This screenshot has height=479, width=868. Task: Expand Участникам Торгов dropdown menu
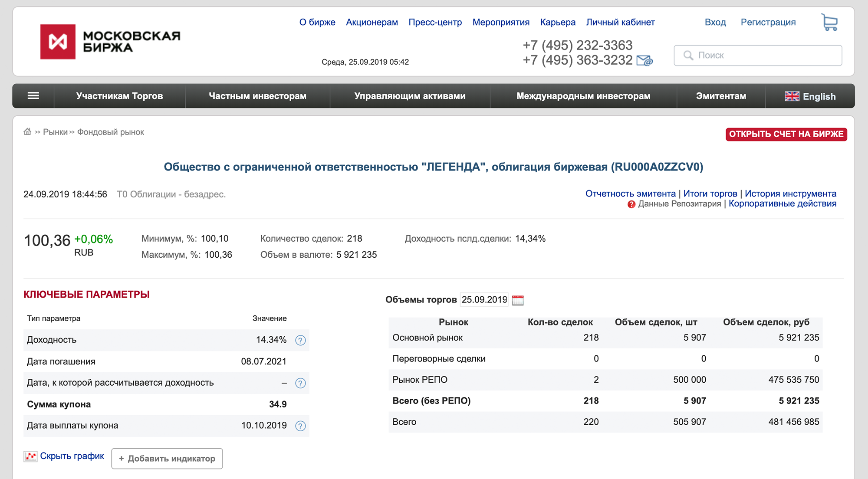pyautogui.click(x=118, y=96)
